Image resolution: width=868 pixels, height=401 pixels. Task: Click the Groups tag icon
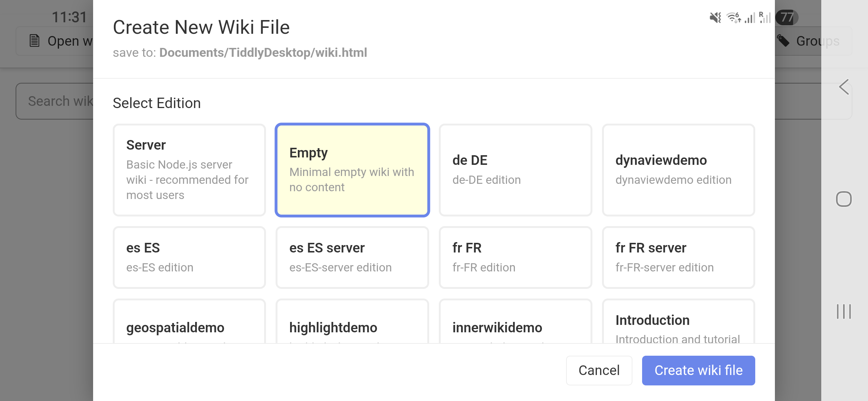(783, 41)
